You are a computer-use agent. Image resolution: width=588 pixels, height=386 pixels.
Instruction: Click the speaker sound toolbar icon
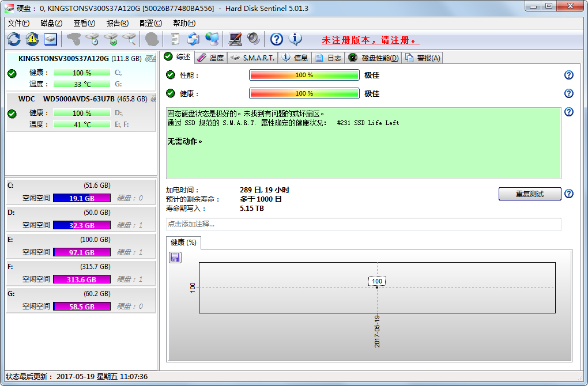(254, 39)
